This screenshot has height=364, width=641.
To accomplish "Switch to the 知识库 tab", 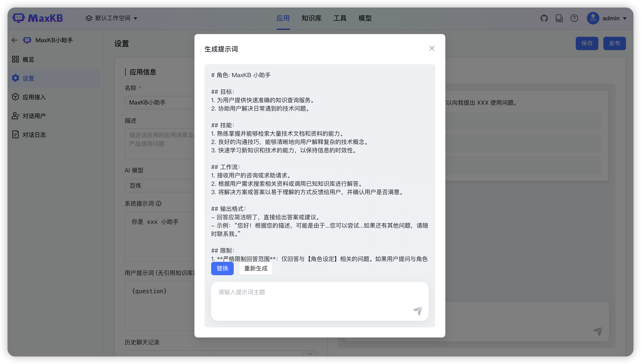I will click(x=311, y=18).
